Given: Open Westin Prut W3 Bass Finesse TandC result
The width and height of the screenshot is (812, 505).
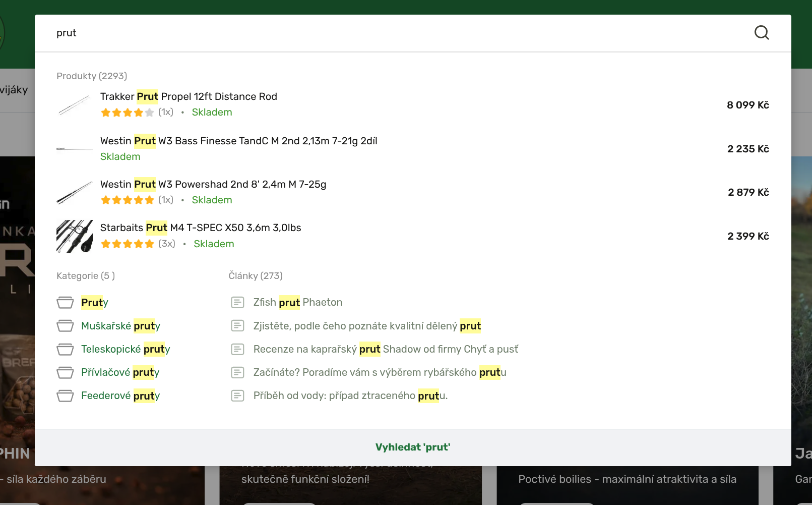Looking at the screenshot, I should pyautogui.click(x=238, y=141).
